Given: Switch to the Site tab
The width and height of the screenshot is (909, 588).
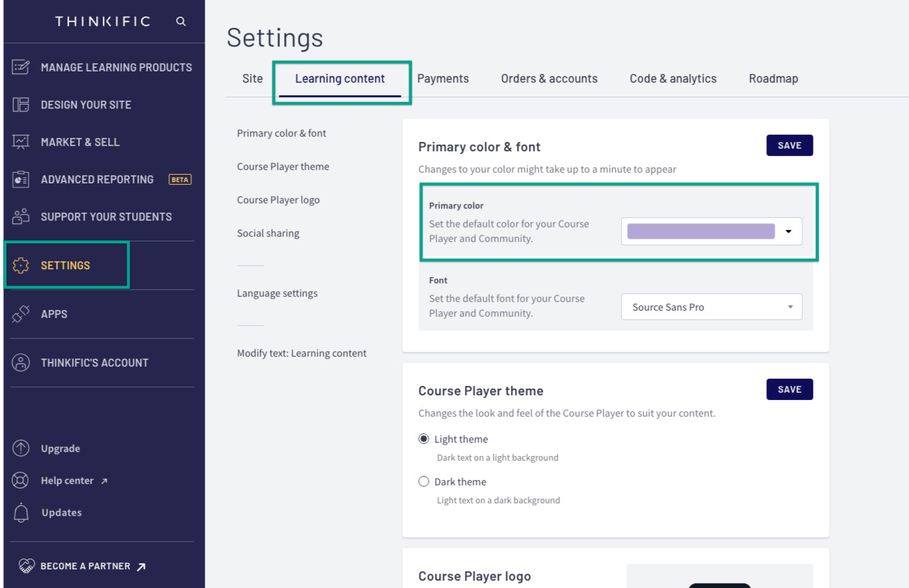Looking at the screenshot, I should coord(253,79).
